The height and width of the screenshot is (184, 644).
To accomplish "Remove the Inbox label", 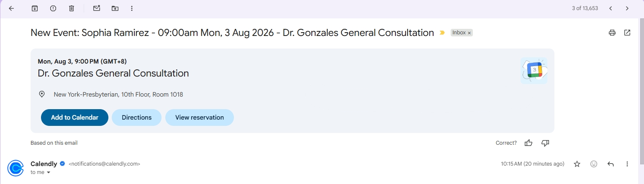I will click(x=470, y=33).
